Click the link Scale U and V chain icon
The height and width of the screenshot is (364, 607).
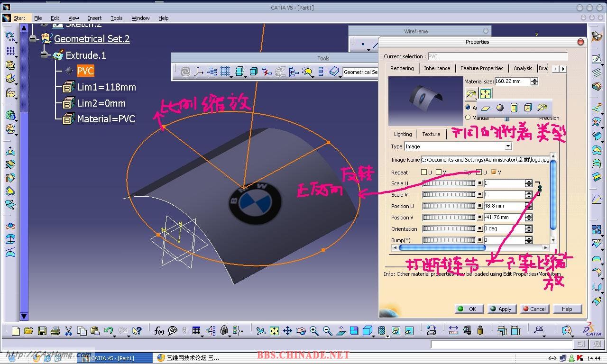(x=539, y=189)
